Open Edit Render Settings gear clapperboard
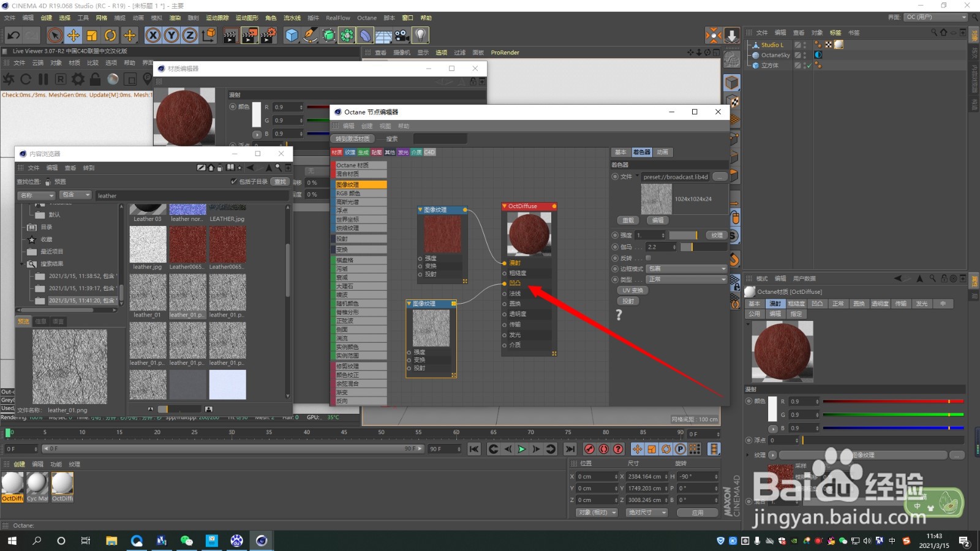The width and height of the screenshot is (980, 551). click(269, 35)
